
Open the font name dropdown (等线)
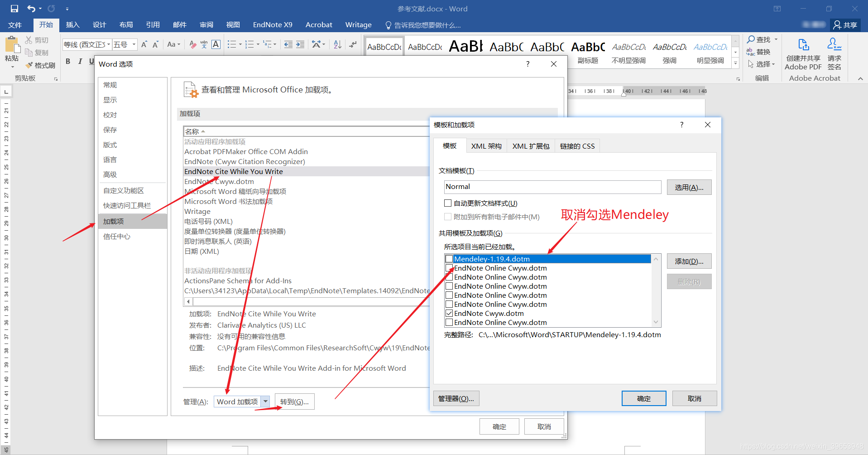point(109,44)
